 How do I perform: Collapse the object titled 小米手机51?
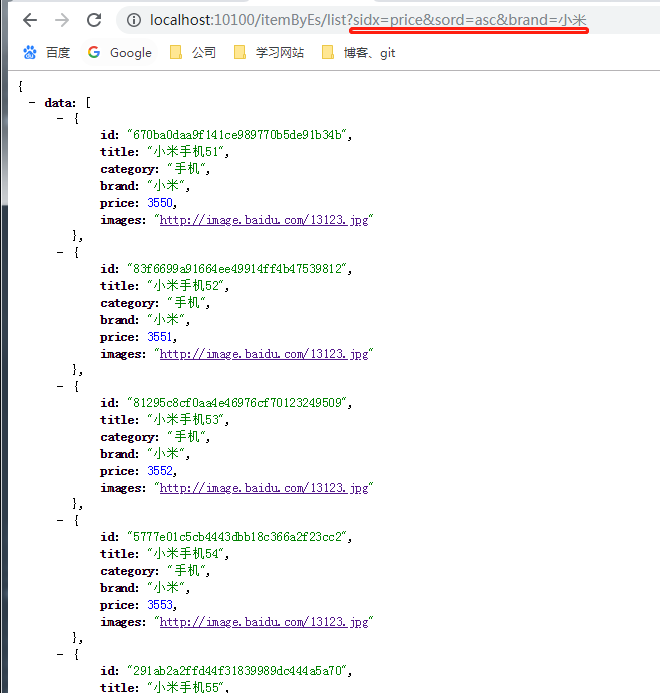(x=60, y=118)
